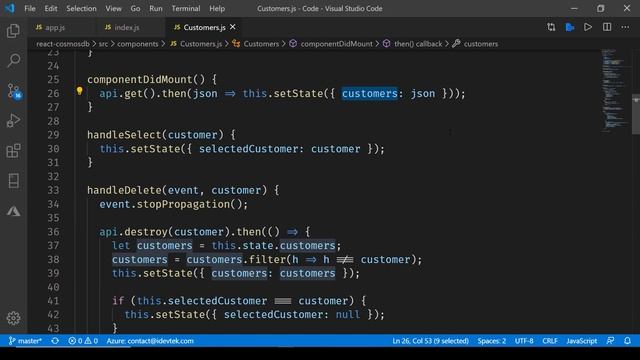640x360 pixels.
Task: Change the CRLF end of line sequence
Action: pos(550,341)
